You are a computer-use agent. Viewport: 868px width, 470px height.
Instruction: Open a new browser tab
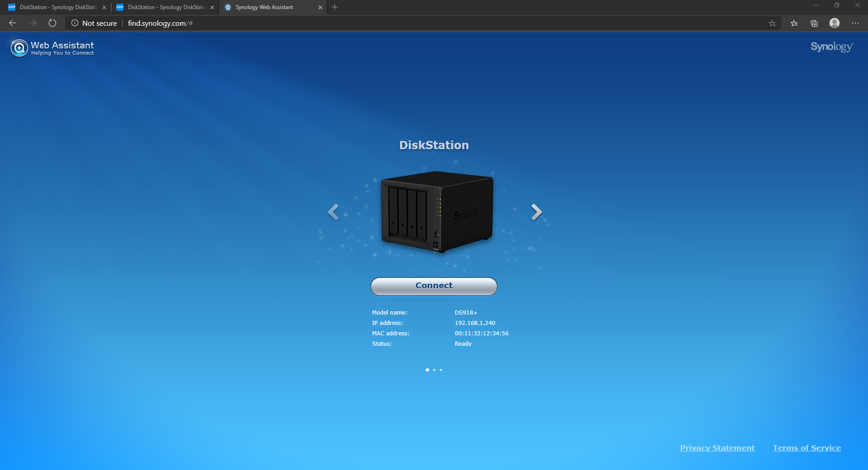coord(335,7)
